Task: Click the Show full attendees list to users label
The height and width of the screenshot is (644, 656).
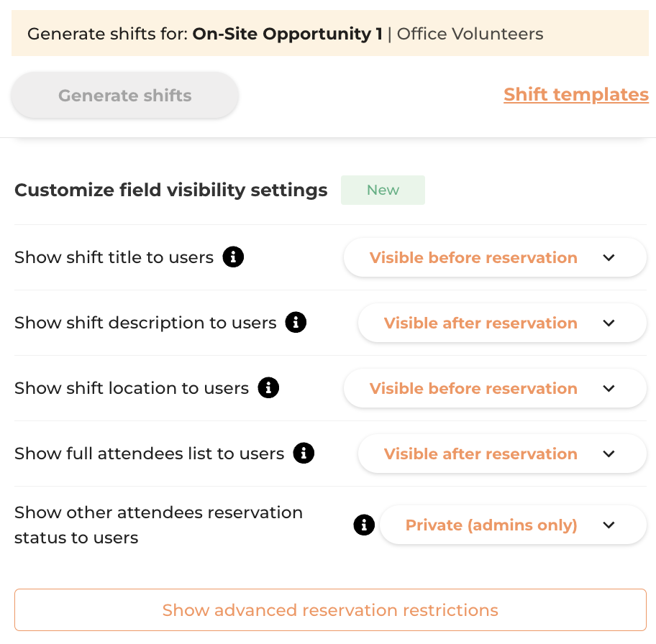Action: 150,454
